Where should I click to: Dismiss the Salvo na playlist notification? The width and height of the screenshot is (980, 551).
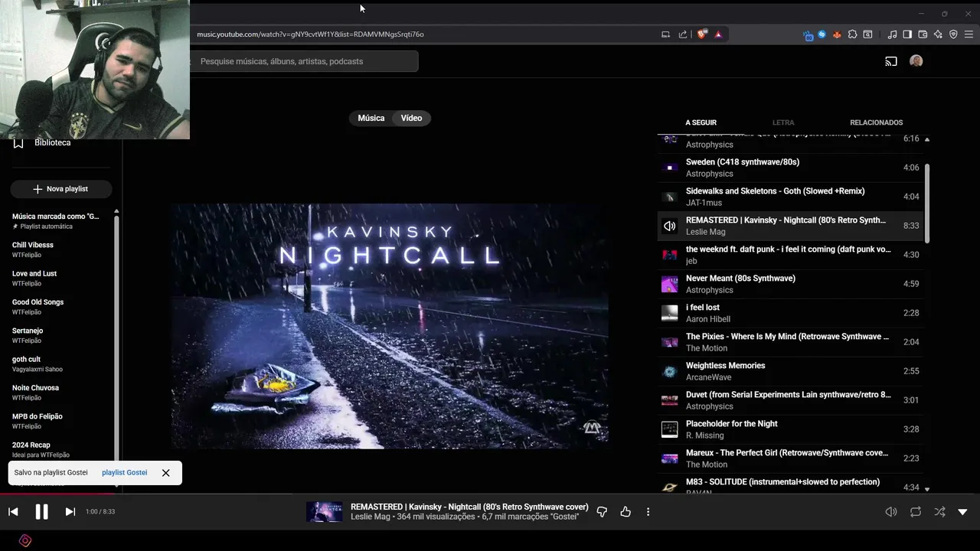[x=165, y=473]
